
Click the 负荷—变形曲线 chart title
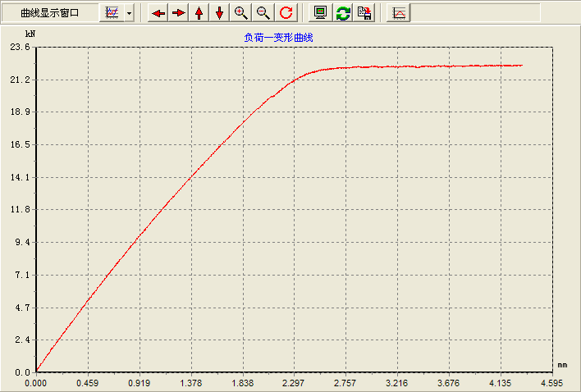(278, 38)
